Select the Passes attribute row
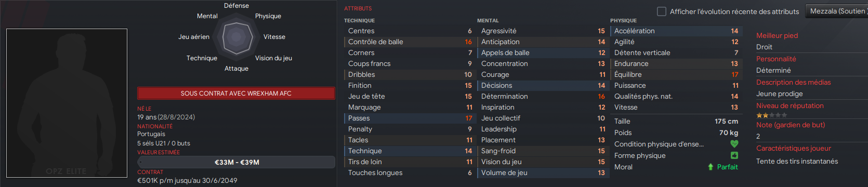 tap(410, 118)
